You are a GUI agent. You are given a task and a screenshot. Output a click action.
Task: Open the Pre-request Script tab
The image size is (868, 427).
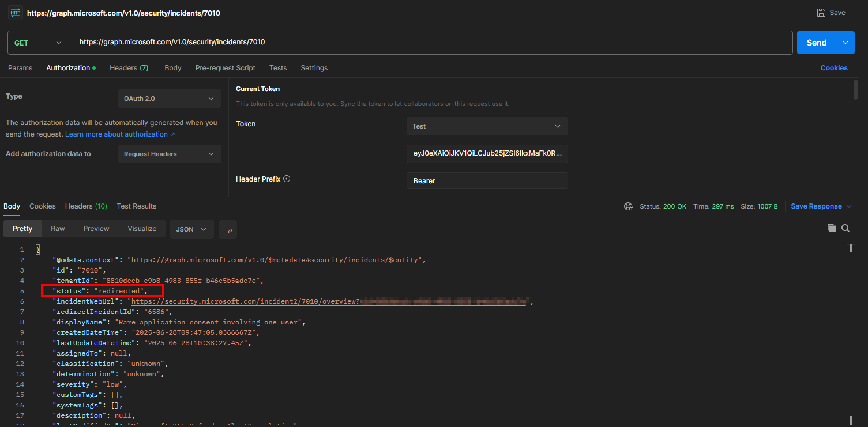[x=225, y=68]
